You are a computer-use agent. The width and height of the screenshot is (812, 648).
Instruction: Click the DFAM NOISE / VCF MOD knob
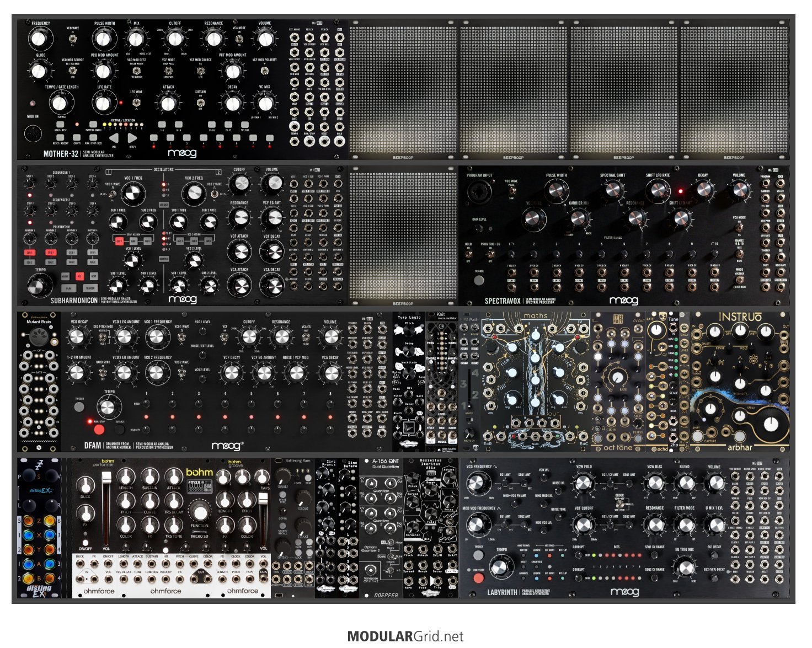[296, 372]
